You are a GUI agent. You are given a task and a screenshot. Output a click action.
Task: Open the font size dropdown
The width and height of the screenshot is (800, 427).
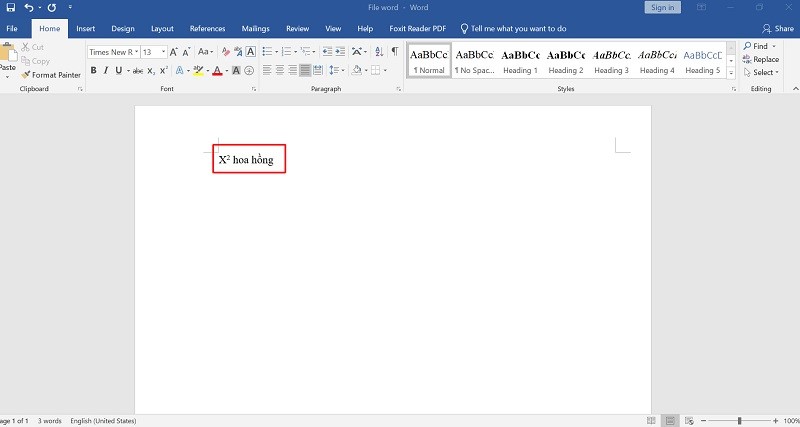click(x=164, y=52)
